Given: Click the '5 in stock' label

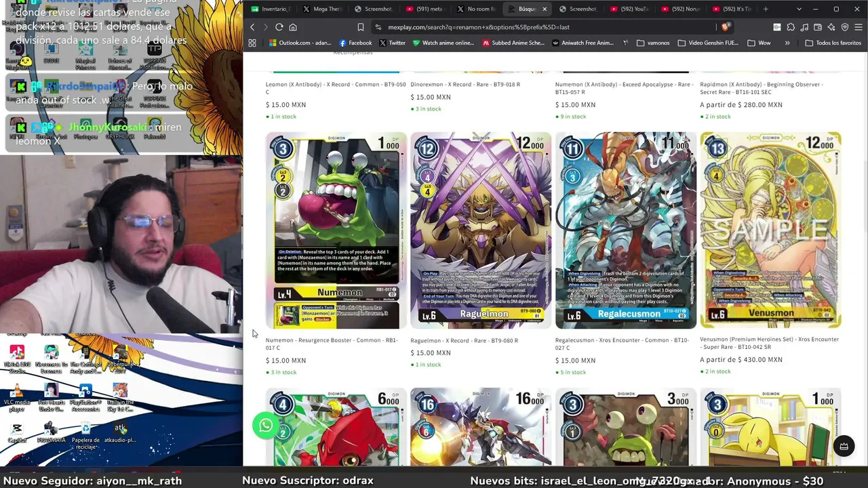Looking at the screenshot, I should click(x=570, y=372).
